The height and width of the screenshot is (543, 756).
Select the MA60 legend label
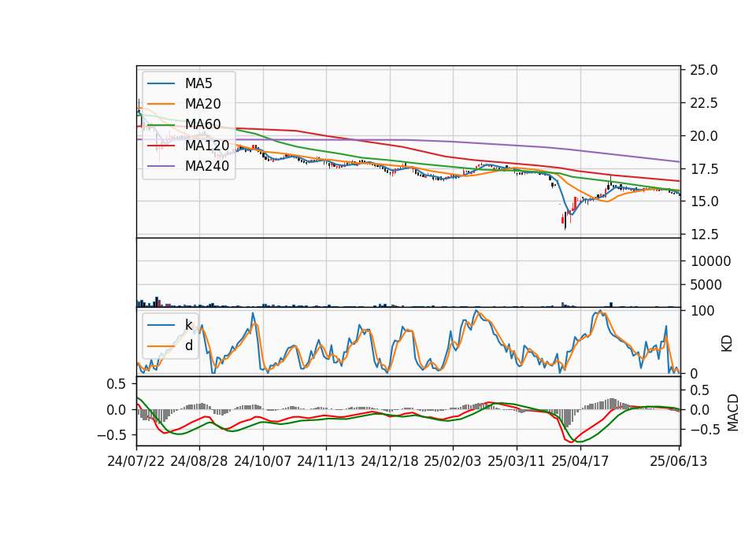[202, 124]
